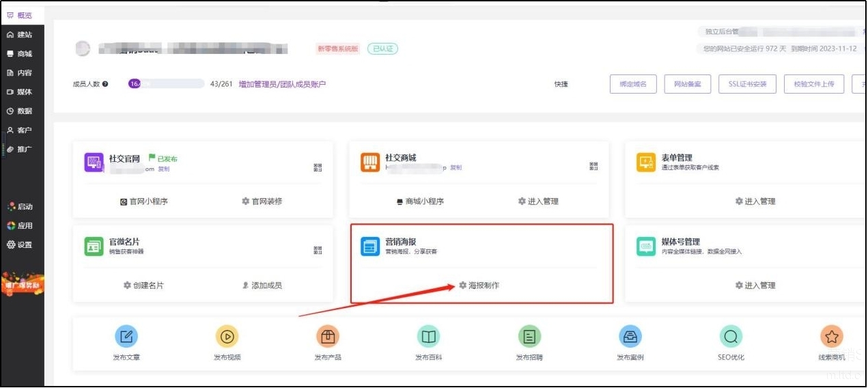This screenshot has width=868, height=388.
Task: Click the SSL证书安装 button
Action: point(747,84)
